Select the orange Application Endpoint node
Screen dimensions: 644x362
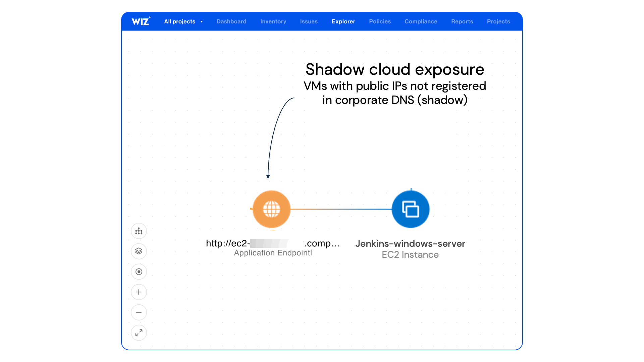point(271,209)
